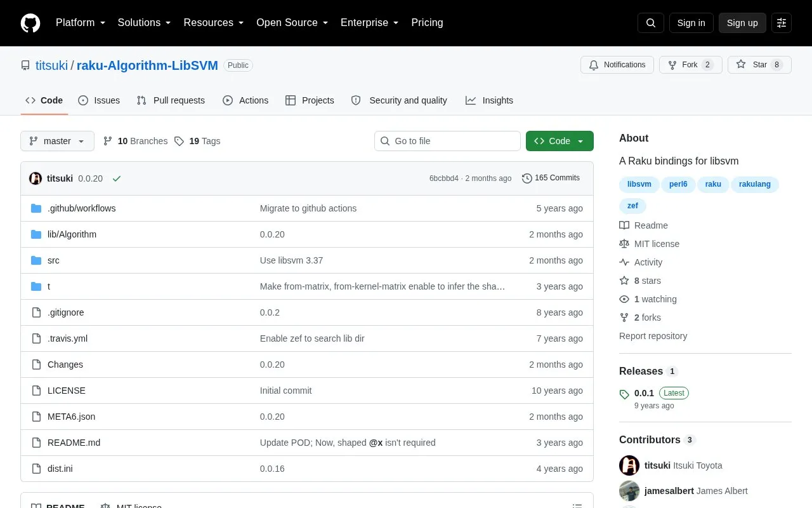
Task: Click the Activity pulse icon
Action: (624, 262)
